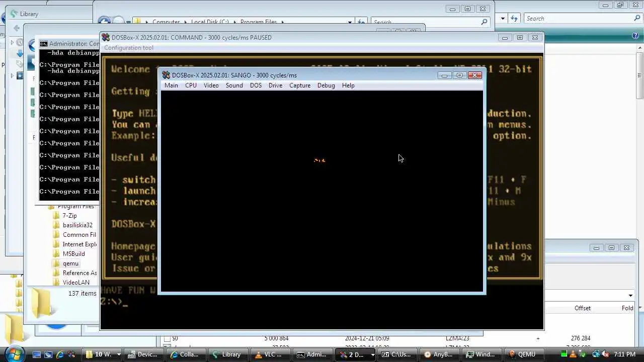Switch to Wind... taskbar button
Viewport: 644px width, 362px height.
(482, 354)
